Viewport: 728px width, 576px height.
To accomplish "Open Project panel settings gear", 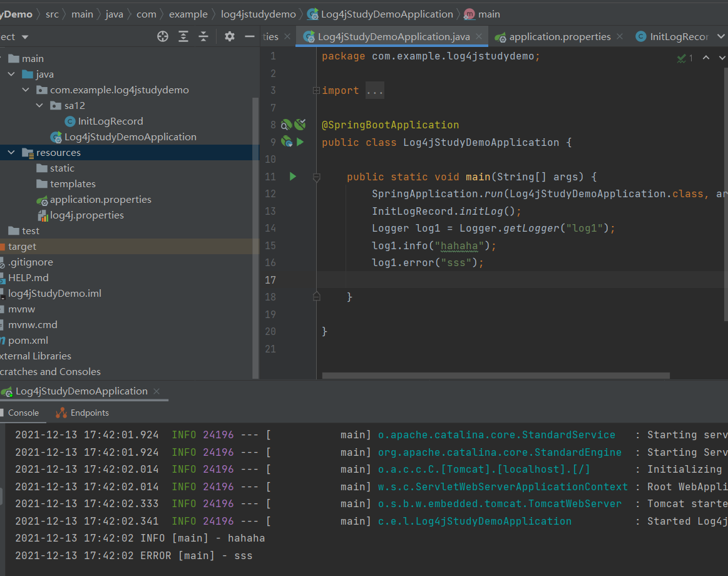I will (x=229, y=36).
